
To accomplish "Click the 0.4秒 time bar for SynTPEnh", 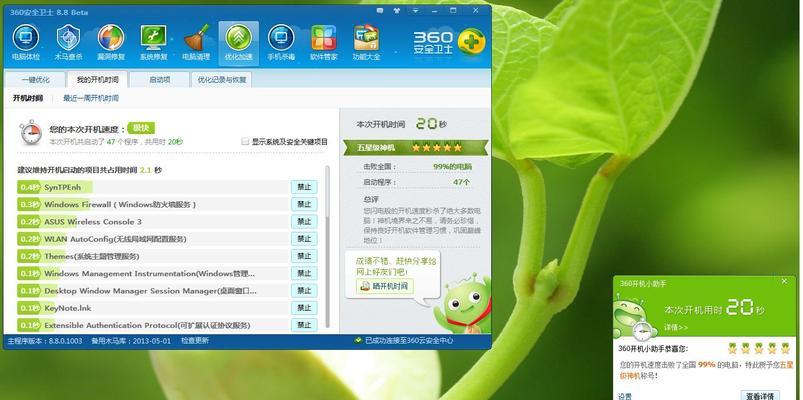I will (29, 187).
